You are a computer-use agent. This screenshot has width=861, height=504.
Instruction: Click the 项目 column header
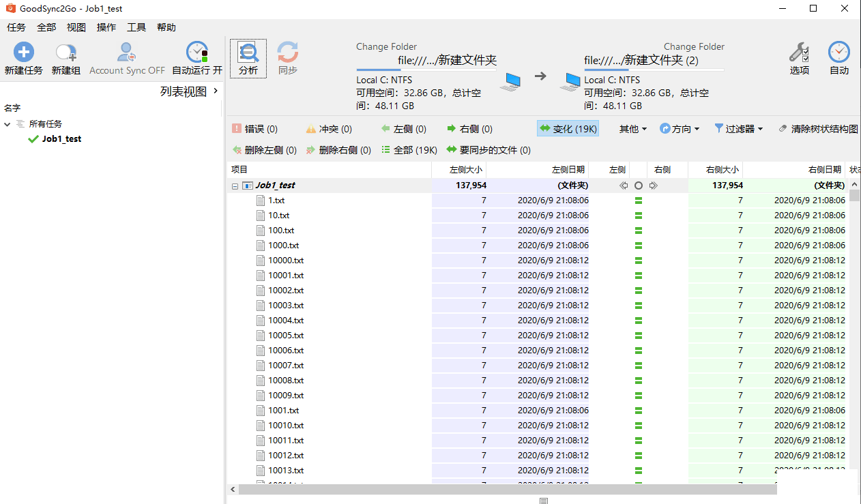pos(329,169)
